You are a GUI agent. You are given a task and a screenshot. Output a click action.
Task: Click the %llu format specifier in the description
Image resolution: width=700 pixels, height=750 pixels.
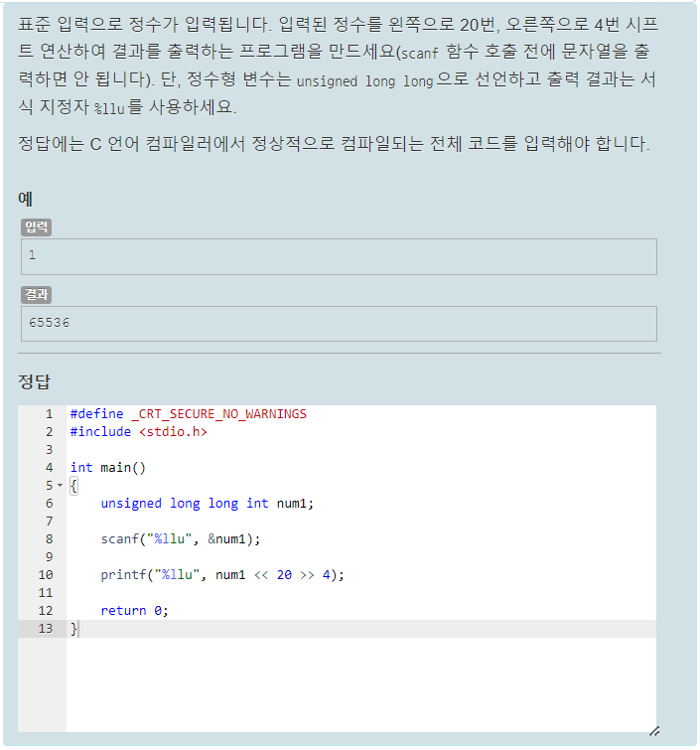tap(109, 109)
